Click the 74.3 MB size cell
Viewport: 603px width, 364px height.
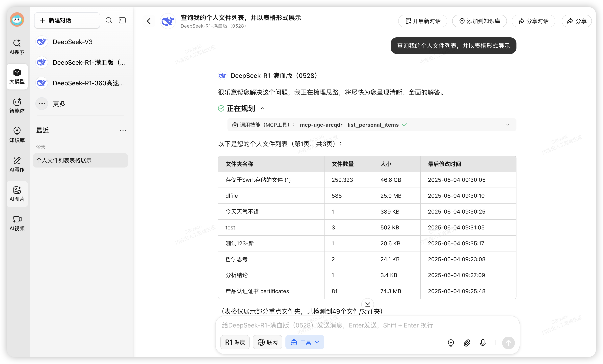[x=397, y=291]
